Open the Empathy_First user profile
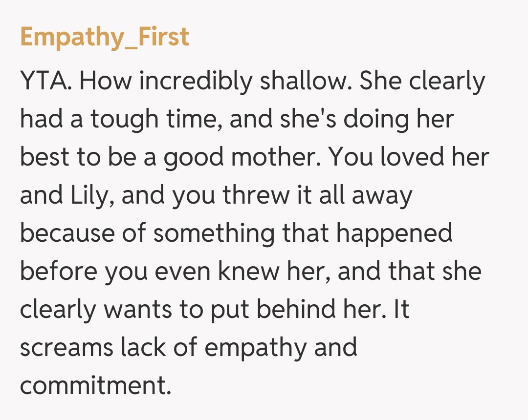528x420 pixels. click(105, 37)
